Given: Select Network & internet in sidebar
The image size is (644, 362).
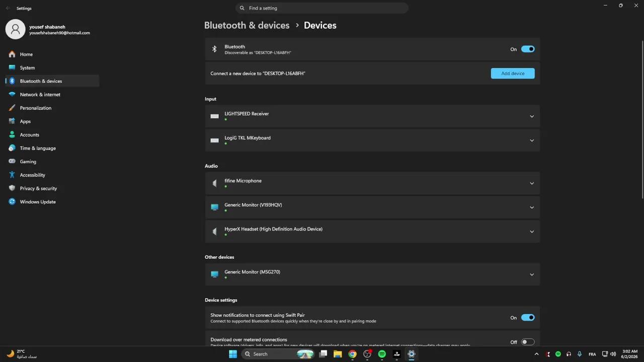Looking at the screenshot, I should tap(52, 95).
